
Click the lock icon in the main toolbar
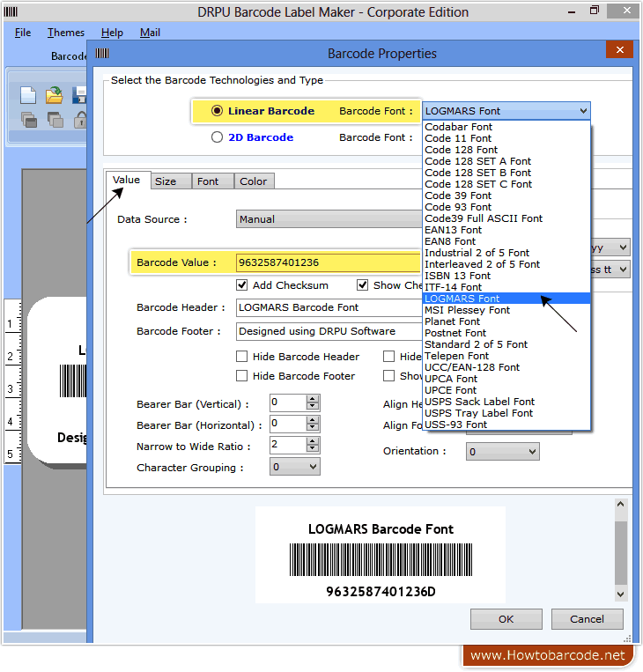click(80, 120)
